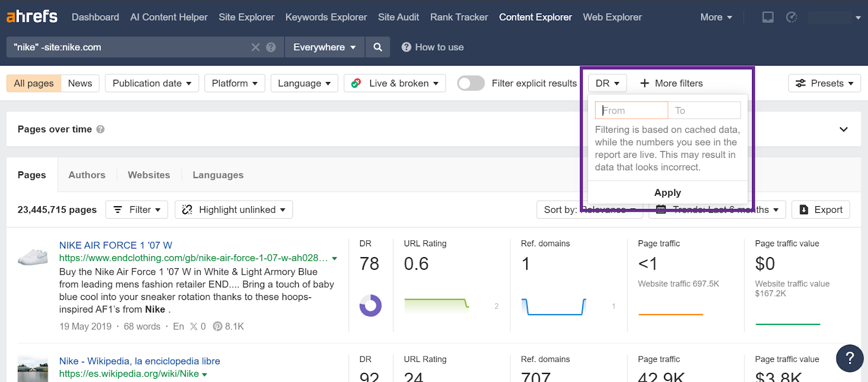Click the gauge icon in header
This screenshot has width=868, height=382.
click(792, 17)
